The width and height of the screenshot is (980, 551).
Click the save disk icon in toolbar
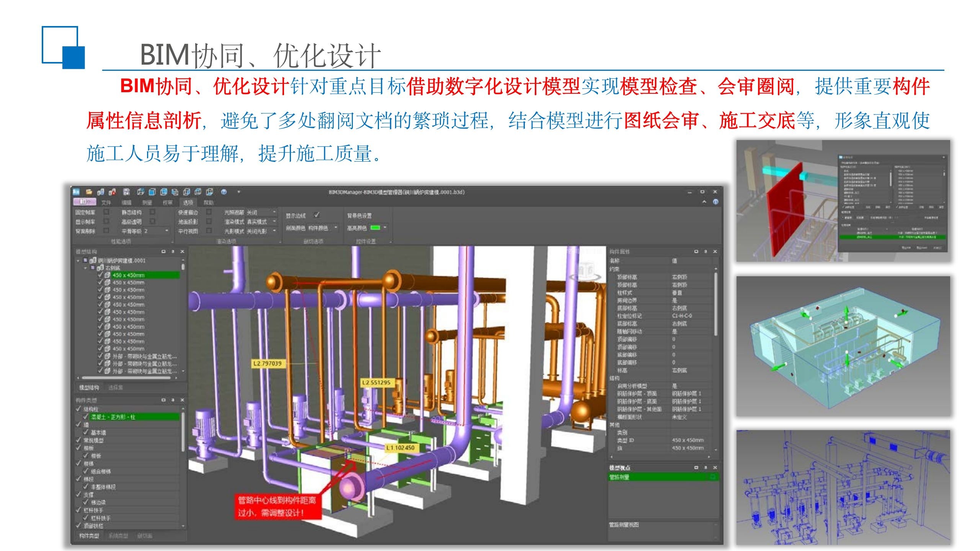[x=126, y=192]
